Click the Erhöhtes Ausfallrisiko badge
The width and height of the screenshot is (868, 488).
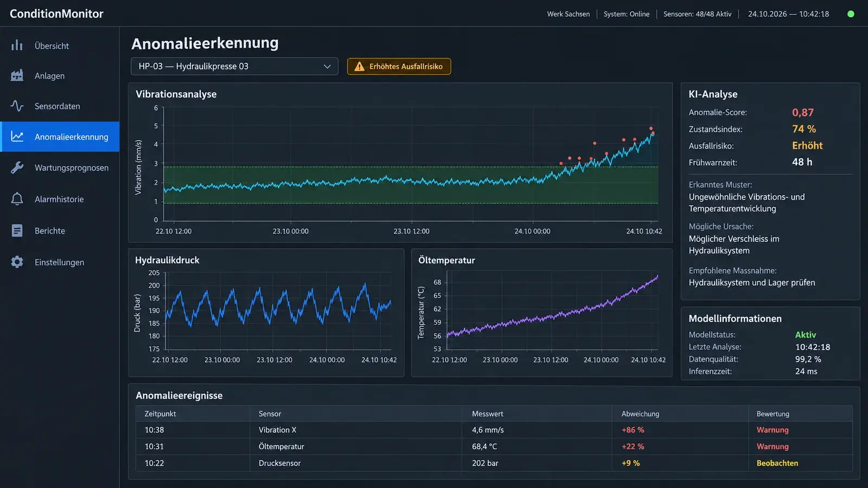point(399,66)
